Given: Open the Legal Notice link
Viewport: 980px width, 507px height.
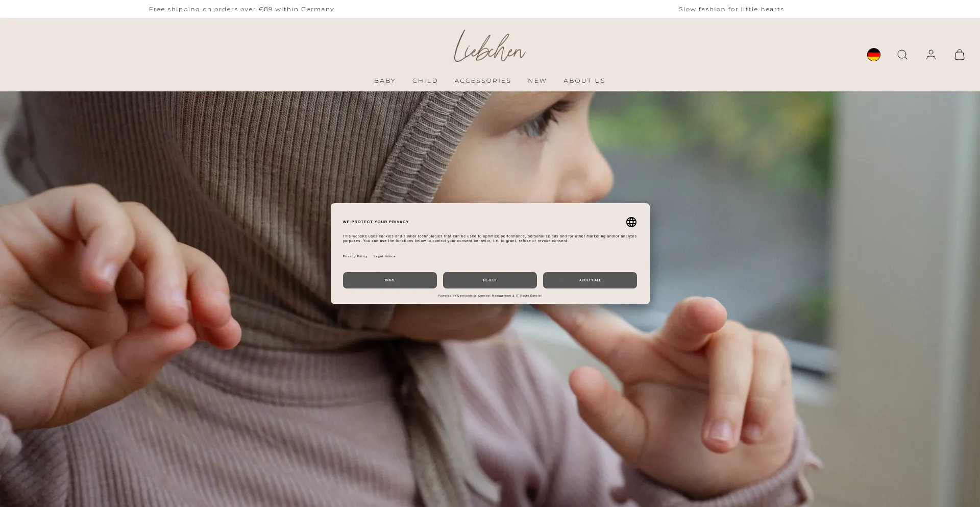Looking at the screenshot, I should point(384,256).
